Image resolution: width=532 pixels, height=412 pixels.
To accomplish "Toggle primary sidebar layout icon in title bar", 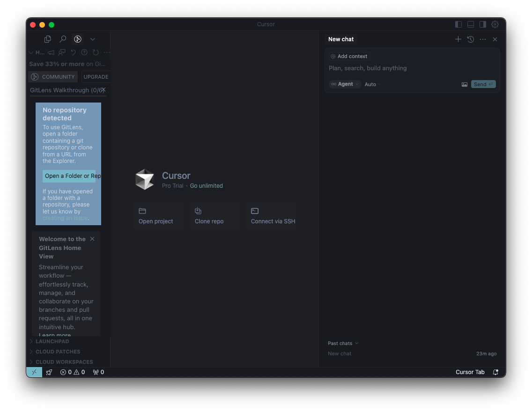I will [x=458, y=24].
